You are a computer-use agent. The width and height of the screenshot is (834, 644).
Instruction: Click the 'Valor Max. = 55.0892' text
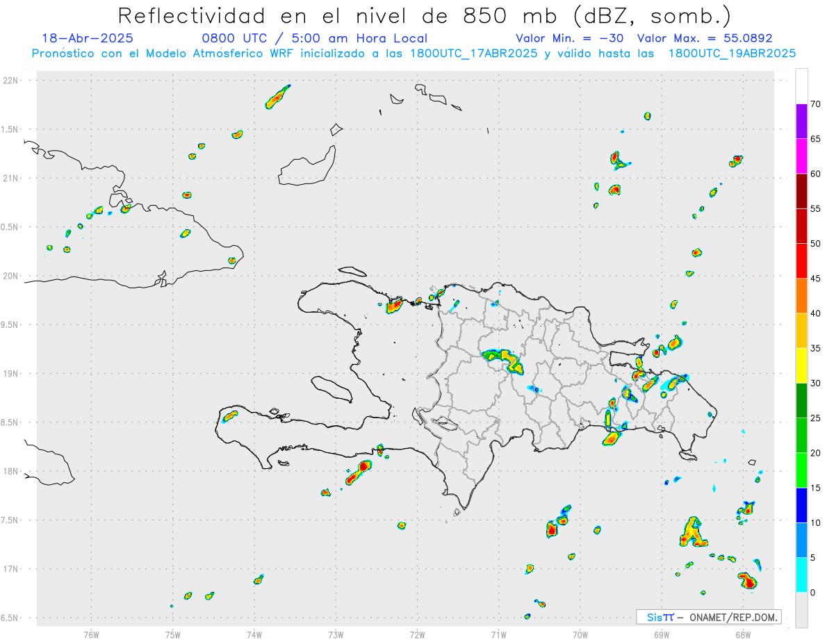point(705,38)
